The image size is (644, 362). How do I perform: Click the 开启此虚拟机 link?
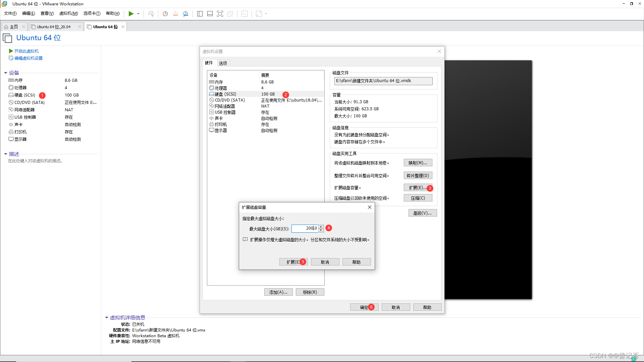pos(26,51)
